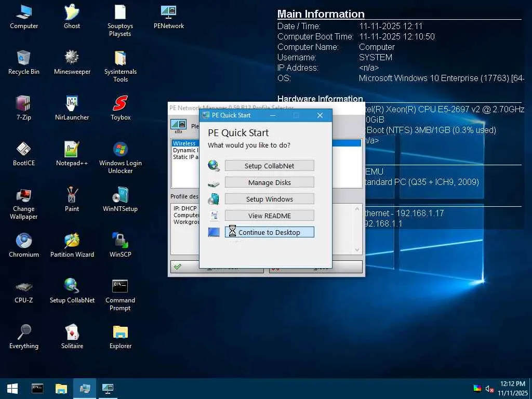Click the muted volume tray icon

489,389
